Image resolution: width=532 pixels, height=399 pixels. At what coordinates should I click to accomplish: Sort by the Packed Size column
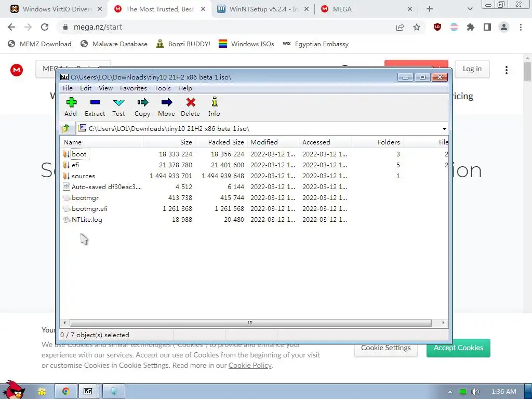(x=221, y=142)
